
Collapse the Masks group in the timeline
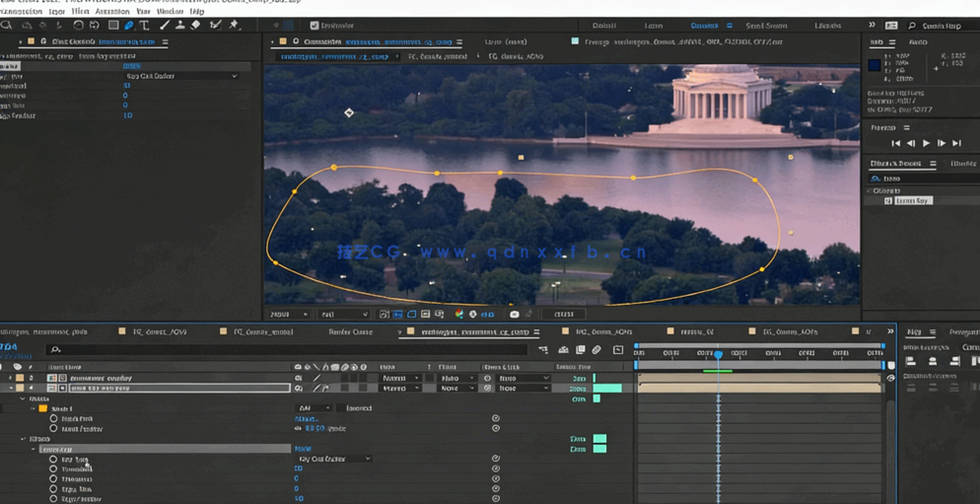point(23,398)
